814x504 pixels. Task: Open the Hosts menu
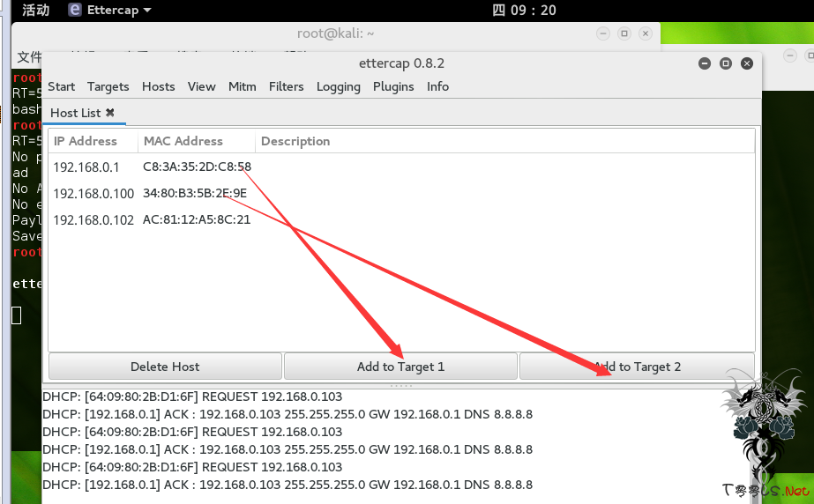pos(159,86)
